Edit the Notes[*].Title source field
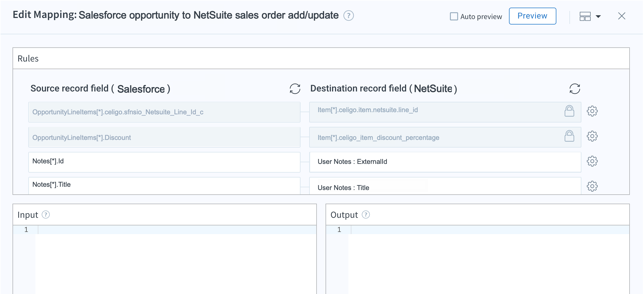The image size is (644, 294). [x=164, y=186]
